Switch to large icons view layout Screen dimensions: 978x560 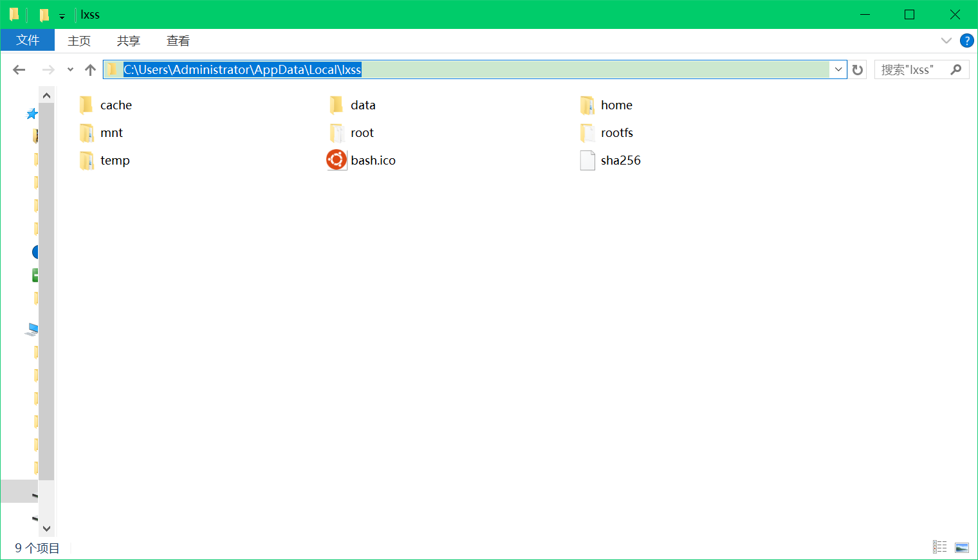click(962, 547)
